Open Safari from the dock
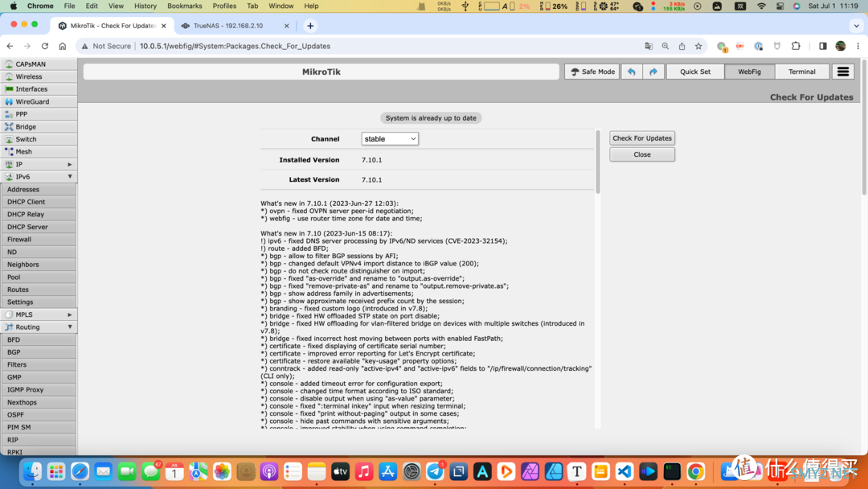 80,471
